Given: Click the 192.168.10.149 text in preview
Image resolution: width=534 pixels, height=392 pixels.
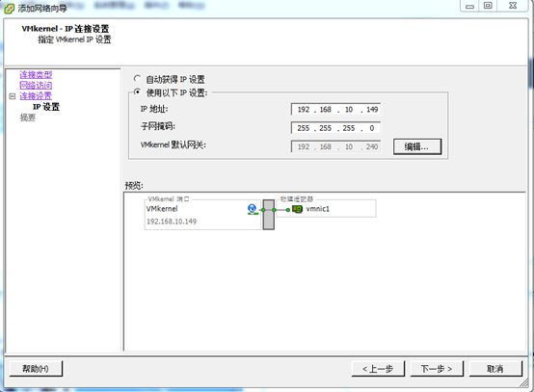Looking at the screenshot, I should [x=172, y=222].
